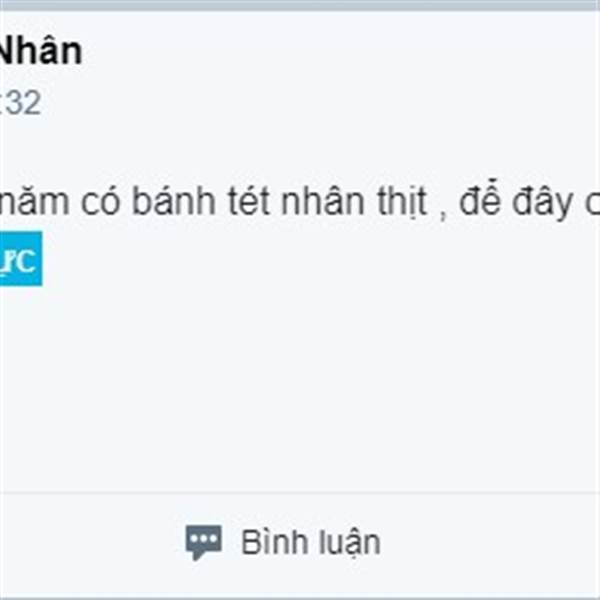Click the divider line above Bình luận

tap(300, 493)
